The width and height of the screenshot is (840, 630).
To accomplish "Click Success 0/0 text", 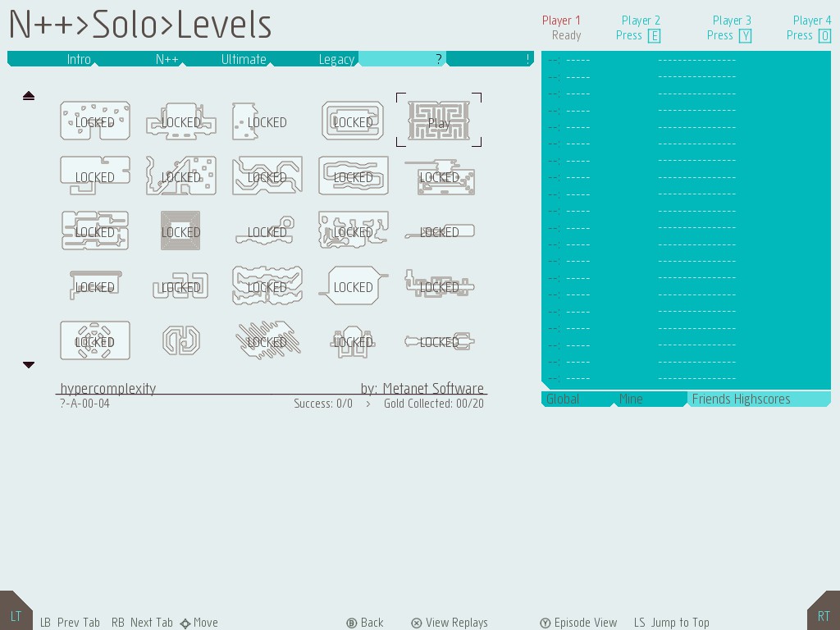I will tap(323, 404).
